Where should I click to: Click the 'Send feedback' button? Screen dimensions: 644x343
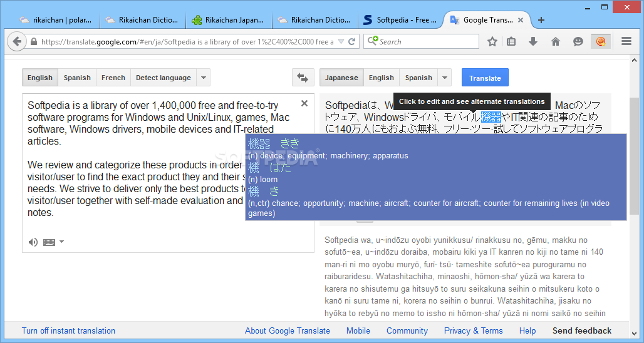(x=581, y=330)
